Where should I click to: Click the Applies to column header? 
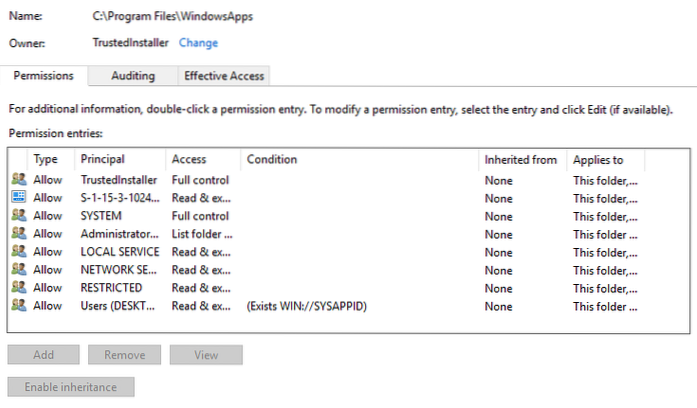click(x=598, y=159)
